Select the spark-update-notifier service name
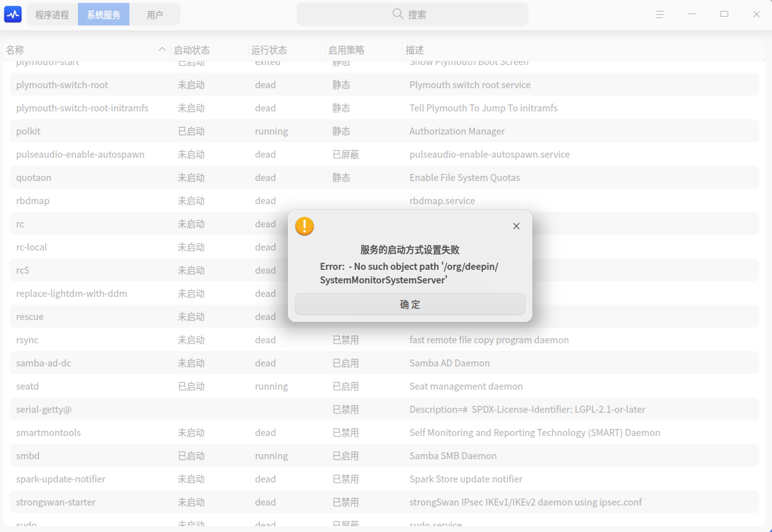This screenshot has height=532, width=772. pyautogui.click(x=61, y=479)
